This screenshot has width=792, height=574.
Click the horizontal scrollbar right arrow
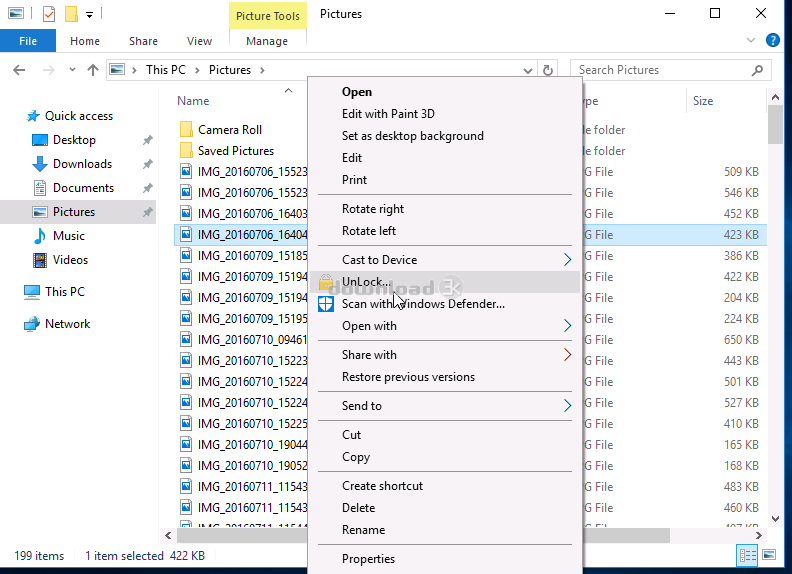759,536
